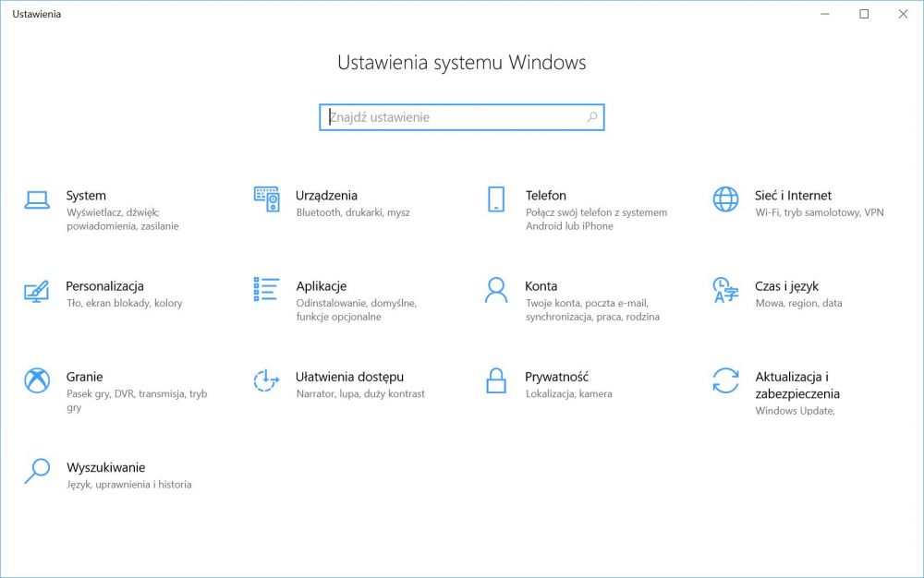Screen dimensions: 924x578
Task: Click the text 'Bluetooth, drukarki, mysz'
Action: click(353, 212)
